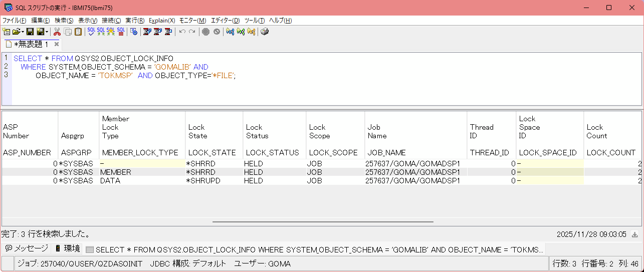The height and width of the screenshot is (272, 644).
Task: Click the Save As floppy disk icon
Action: coord(40,32)
